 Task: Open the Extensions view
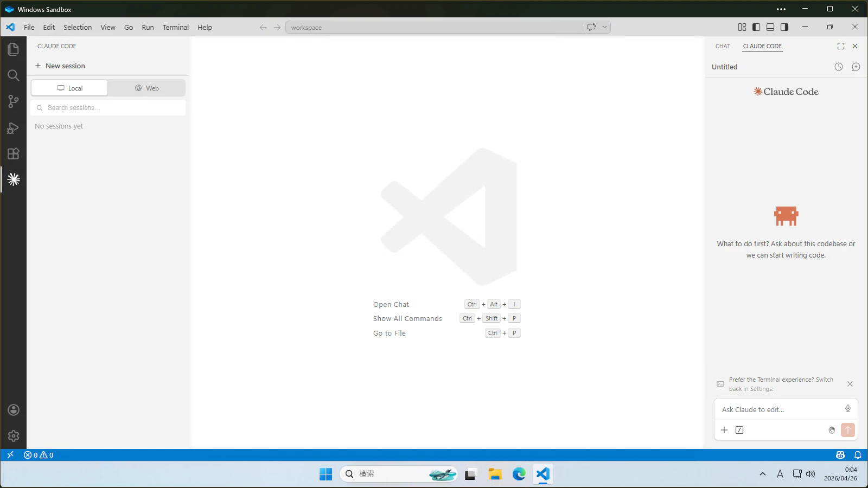coord(14,153)
